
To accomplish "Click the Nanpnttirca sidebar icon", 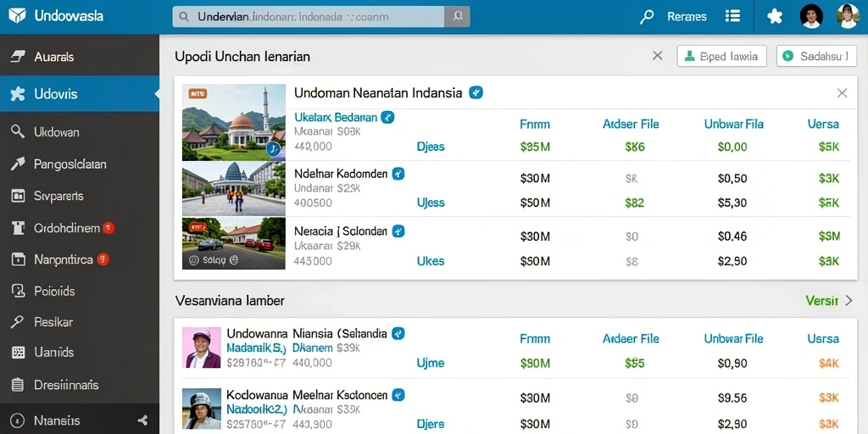I will [19, 259].
